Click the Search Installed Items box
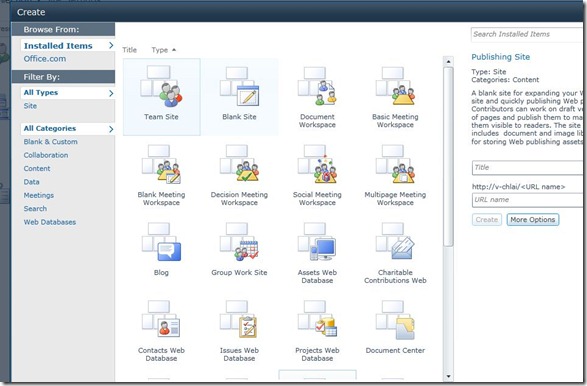The width and height of the screenshot is (587, 386). click(x=527, y=34)
